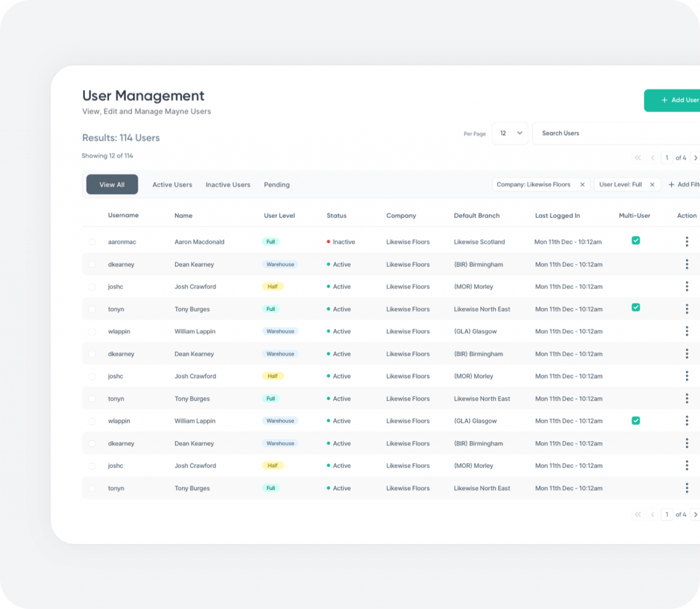Open action menu for tonyn row with Multi-User checked

(687, 309)
